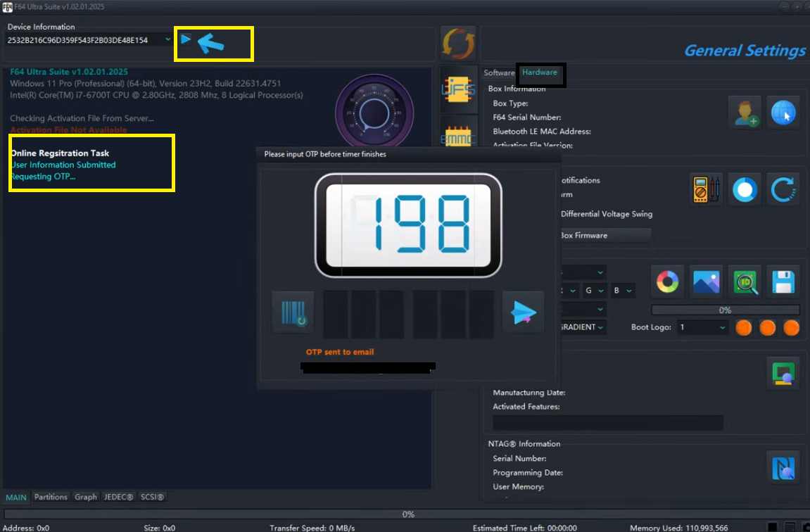The image size is (810, 532).
Task: Click the last OTP digit box
Action: click(x=481, y=314)
